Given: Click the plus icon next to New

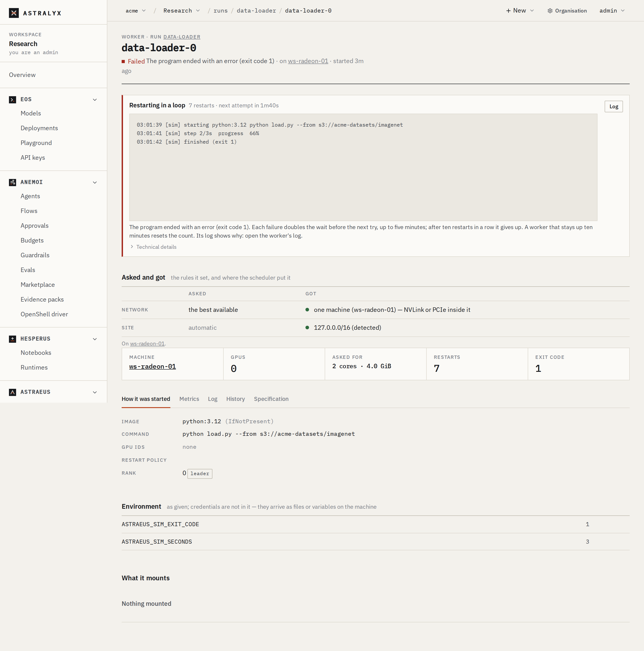Looking at the screenshot, I should (x=508, y=11).
